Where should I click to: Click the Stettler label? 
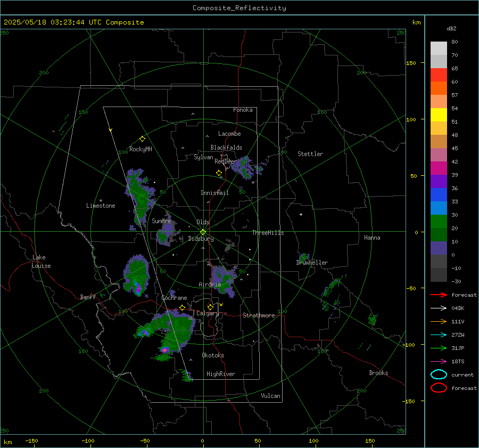pos(310,154)
